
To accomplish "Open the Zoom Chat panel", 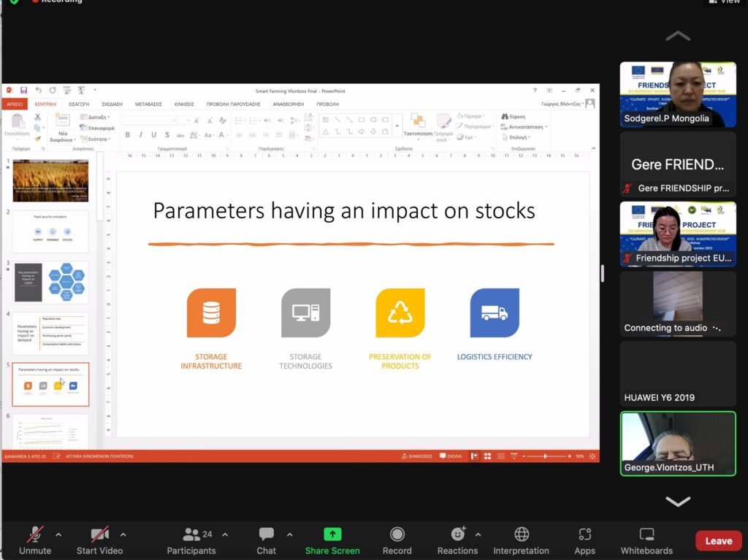I will tap(266, 540).
